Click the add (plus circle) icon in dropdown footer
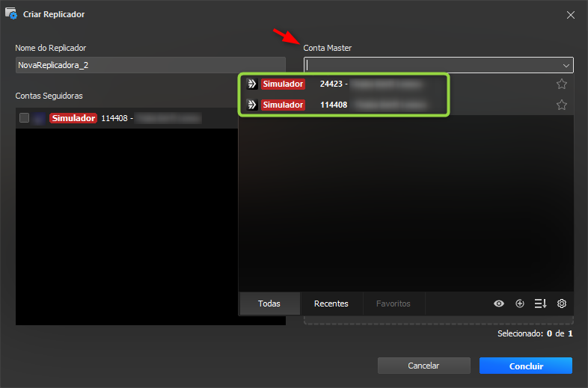588x388 pixels. tap(520, 304)
